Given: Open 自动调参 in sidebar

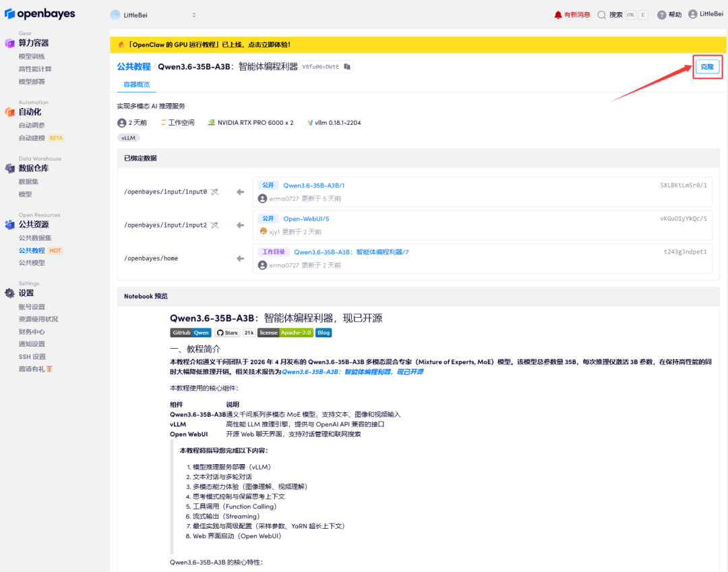Looking at the screenshot, I should (32, 125).
